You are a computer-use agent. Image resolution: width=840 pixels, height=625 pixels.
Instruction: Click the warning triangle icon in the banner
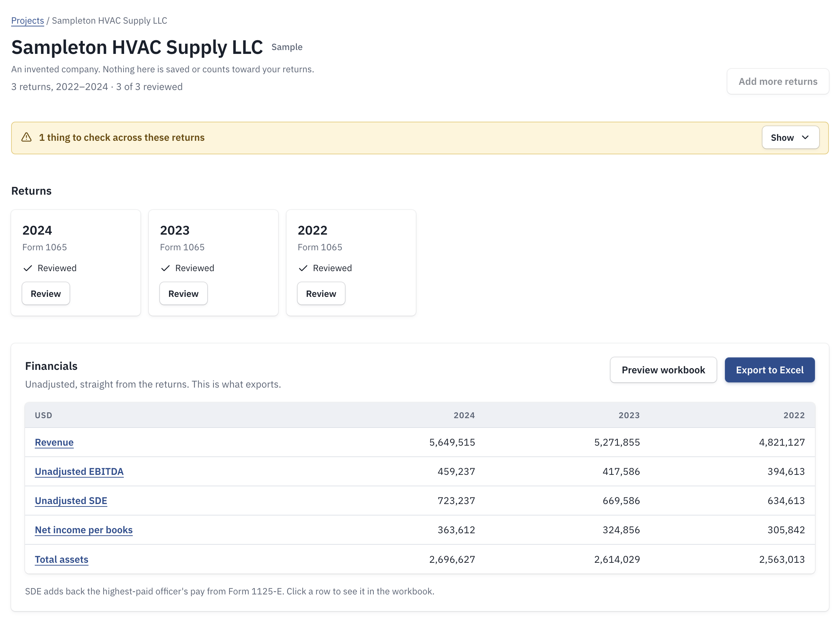pos(26,137)
